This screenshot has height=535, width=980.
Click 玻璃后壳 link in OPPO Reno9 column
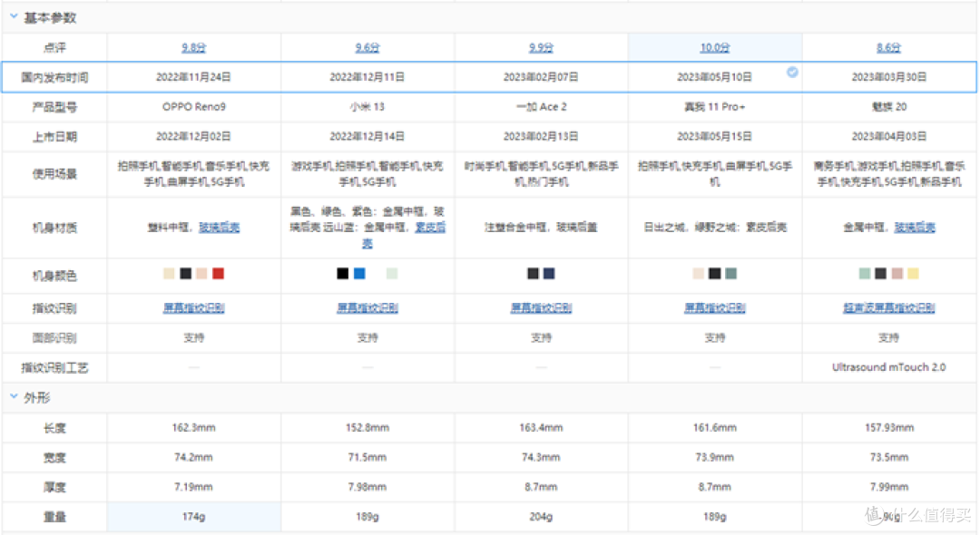220,228
